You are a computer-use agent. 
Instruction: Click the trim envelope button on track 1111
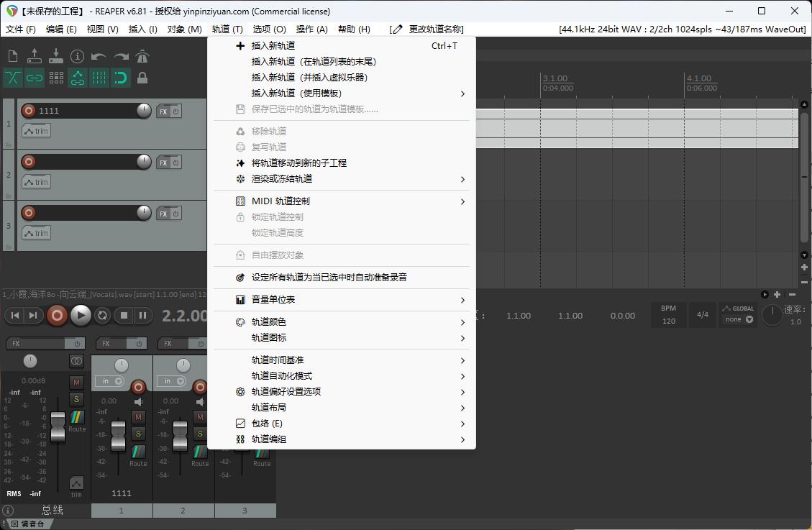[36, 131]
